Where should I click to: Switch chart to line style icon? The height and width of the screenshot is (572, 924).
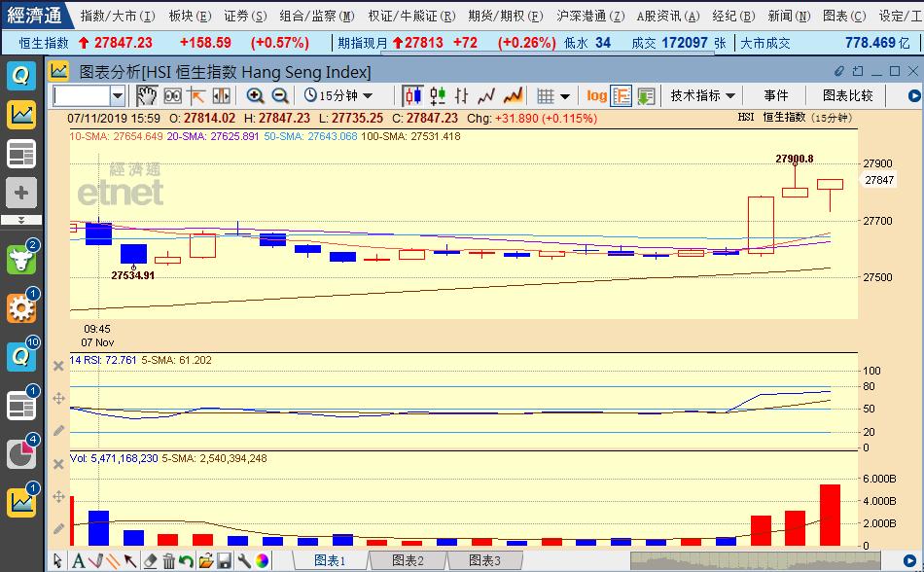coord(484,97)
